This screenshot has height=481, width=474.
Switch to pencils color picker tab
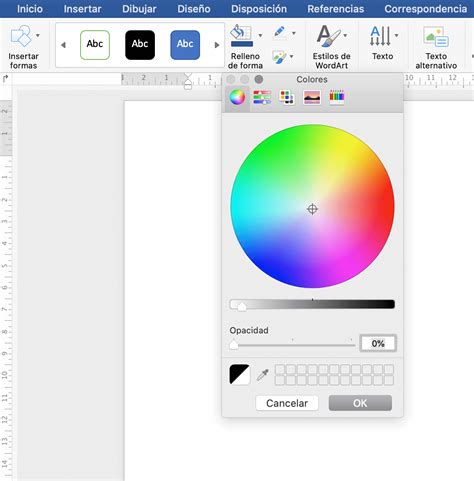pos(337,97)
